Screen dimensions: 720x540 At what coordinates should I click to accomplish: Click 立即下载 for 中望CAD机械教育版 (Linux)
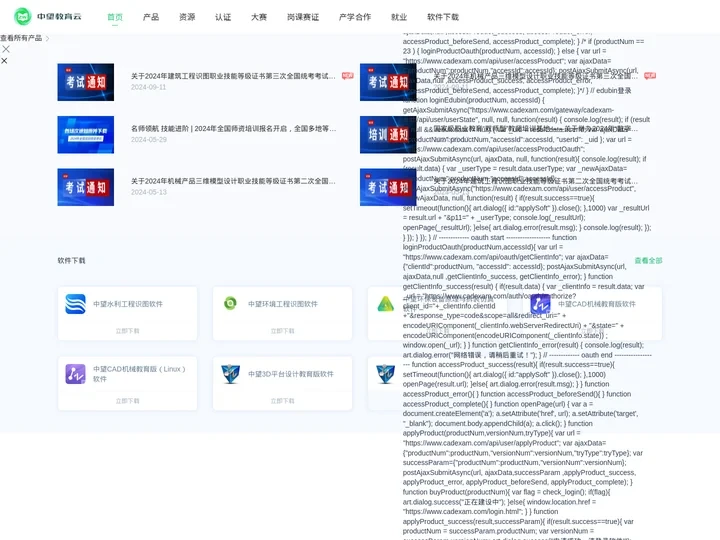[128, 401]
